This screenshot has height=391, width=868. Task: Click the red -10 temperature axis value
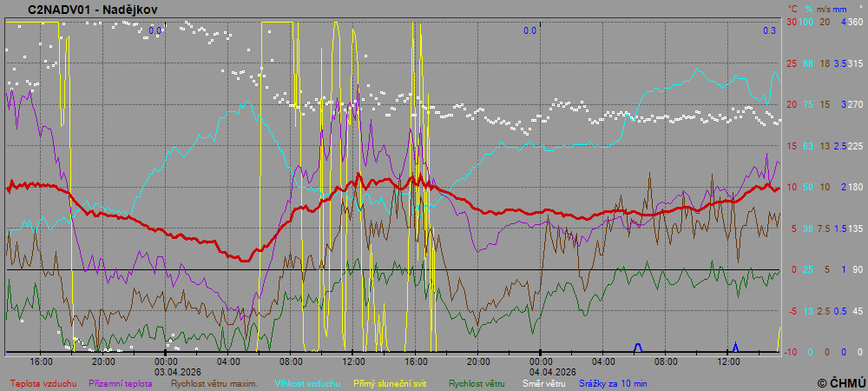790,352
